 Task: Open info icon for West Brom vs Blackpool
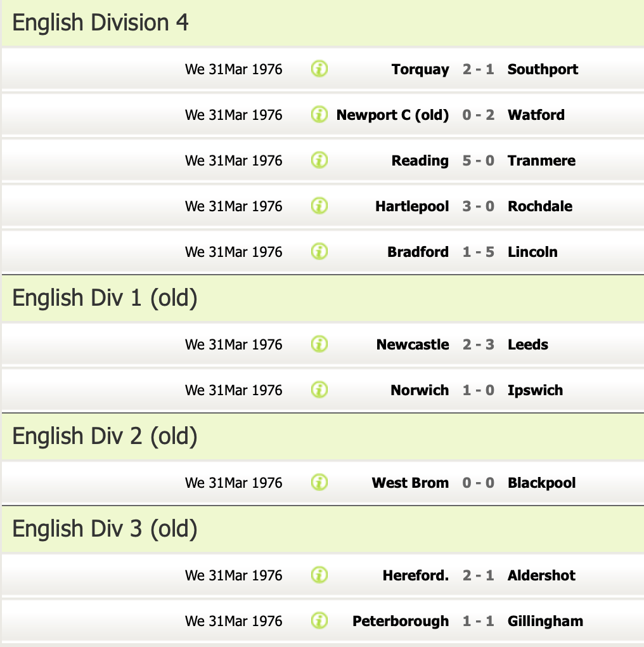[x=319, y=483]
